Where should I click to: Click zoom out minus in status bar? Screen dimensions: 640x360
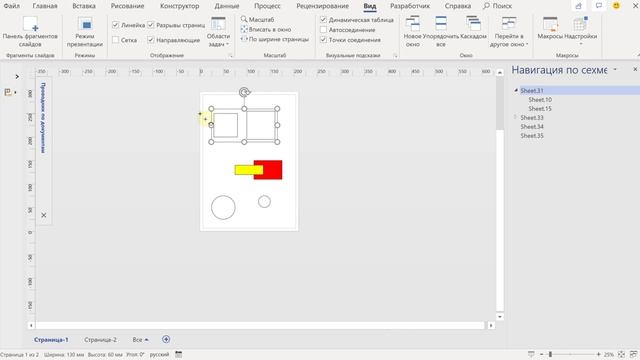(542, 355)
